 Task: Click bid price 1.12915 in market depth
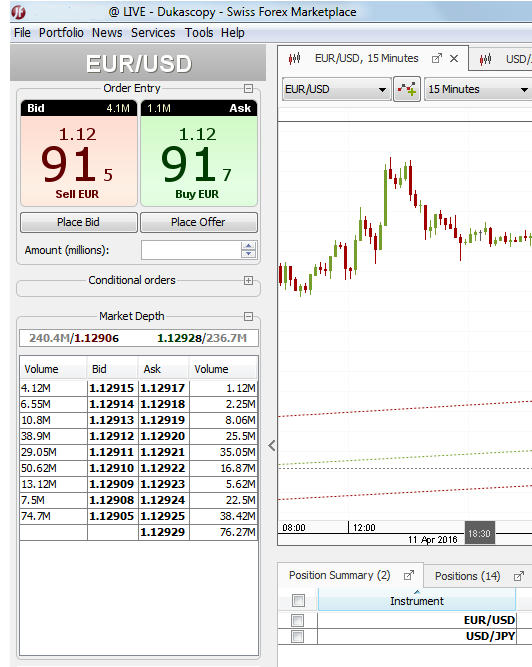point(111,388)
